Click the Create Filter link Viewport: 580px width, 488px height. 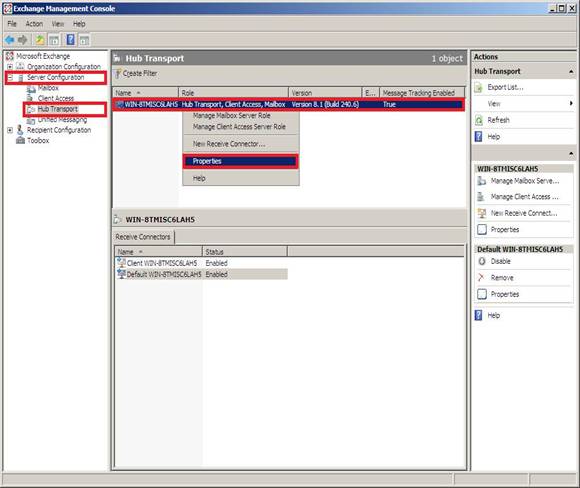coord(140,74)
